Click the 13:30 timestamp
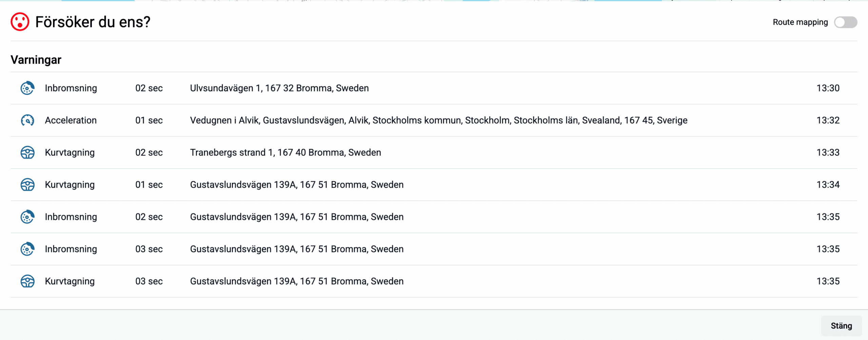 point(828,88)
